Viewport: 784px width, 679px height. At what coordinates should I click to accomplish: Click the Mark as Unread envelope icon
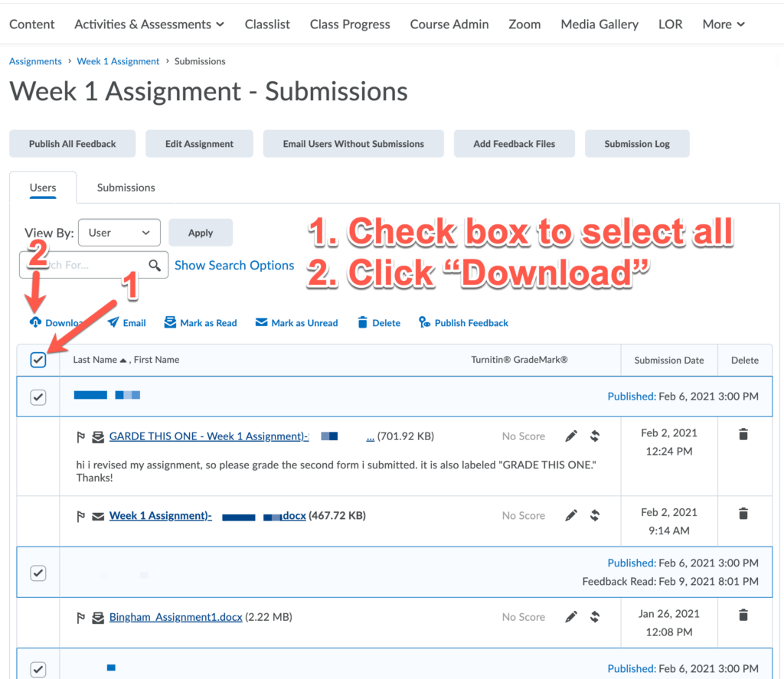262,322
